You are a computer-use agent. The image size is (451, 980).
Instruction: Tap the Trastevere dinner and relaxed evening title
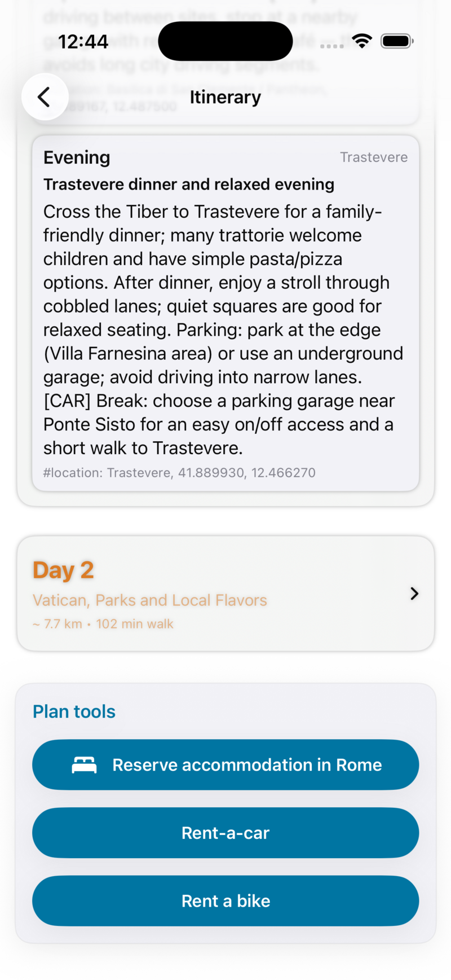click(x=189, y=184)
